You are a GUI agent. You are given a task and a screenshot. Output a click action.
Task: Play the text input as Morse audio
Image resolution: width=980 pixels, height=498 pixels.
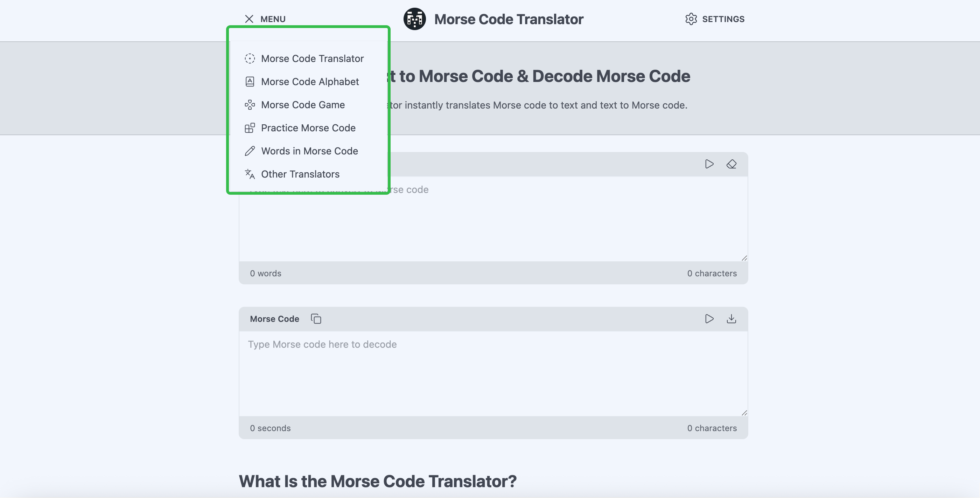point(709,164)
